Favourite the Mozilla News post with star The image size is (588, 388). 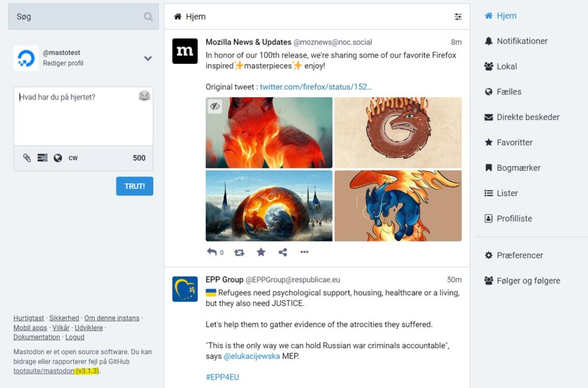(261, 252)
